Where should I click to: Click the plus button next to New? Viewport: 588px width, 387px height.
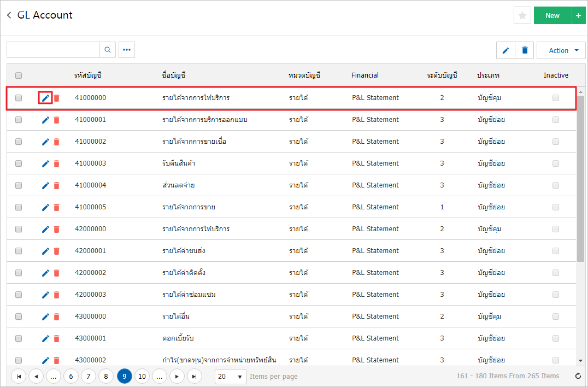click(x=578, y=15)
